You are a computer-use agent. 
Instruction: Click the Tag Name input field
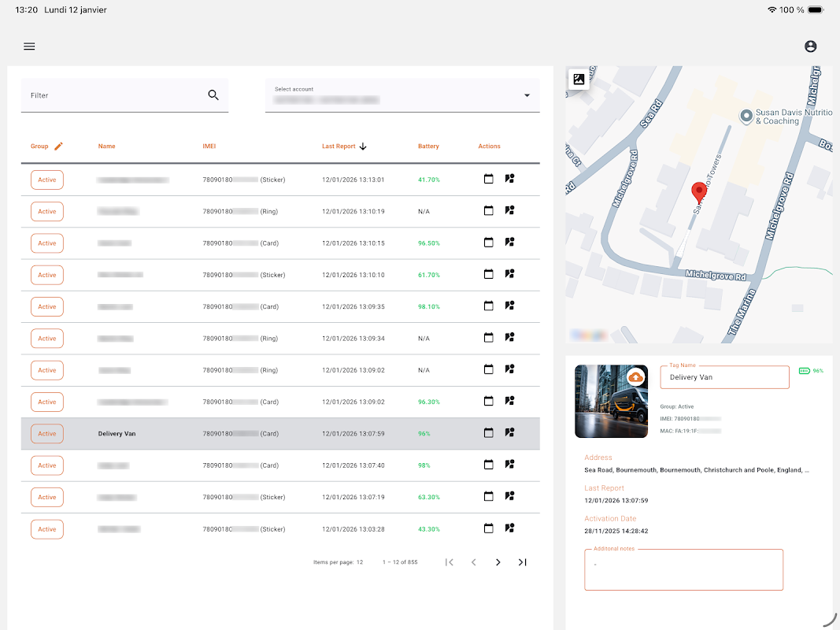[x=724, y=377]
